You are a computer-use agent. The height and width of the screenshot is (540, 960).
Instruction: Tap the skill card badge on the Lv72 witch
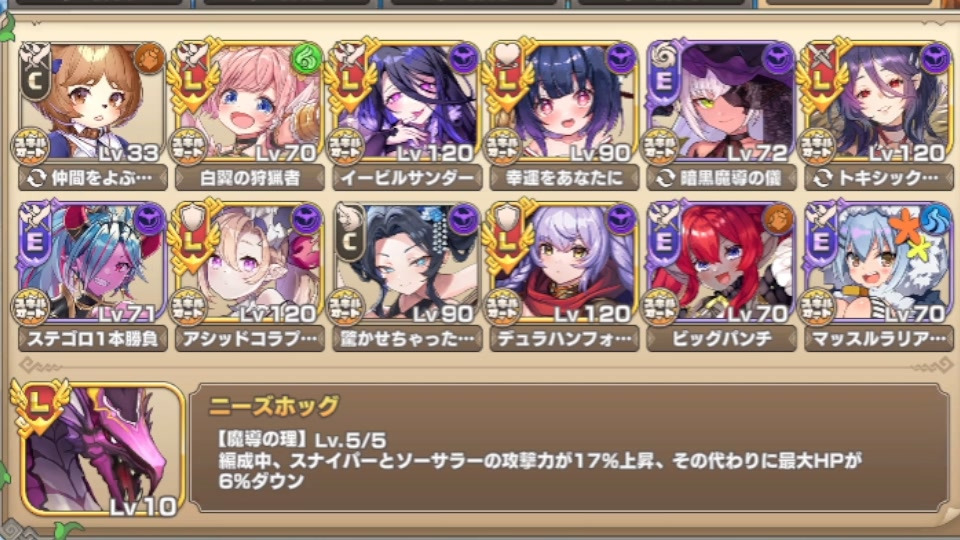pos(660,146)
